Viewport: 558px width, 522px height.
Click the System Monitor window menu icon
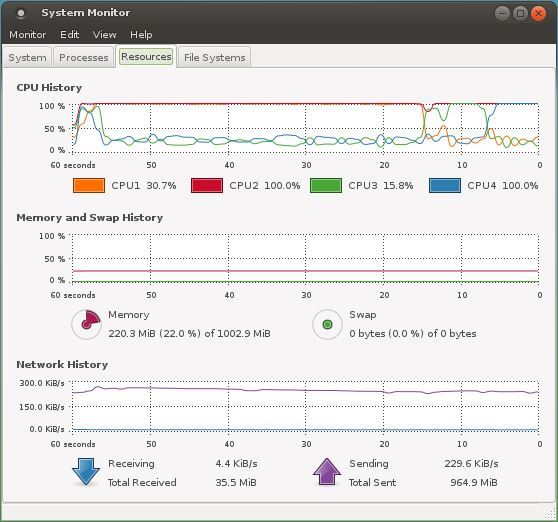(21, 13)
